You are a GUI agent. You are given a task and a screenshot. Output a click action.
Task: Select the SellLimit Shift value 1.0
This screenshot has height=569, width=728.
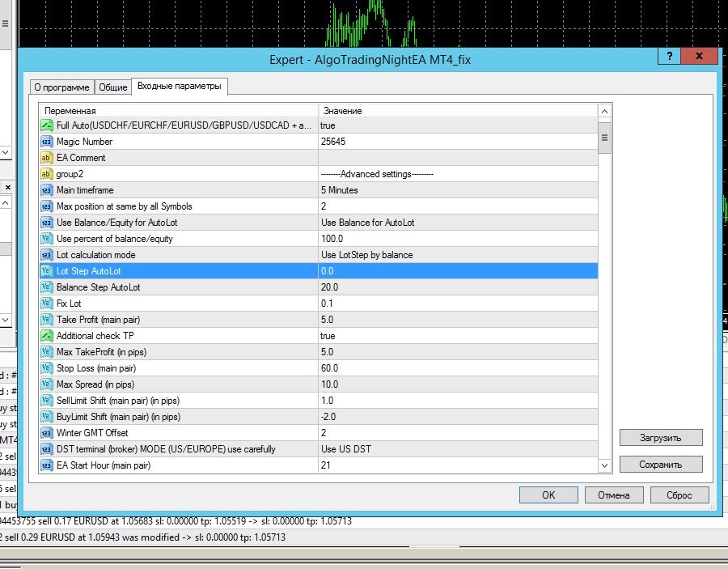coord(458,401)
